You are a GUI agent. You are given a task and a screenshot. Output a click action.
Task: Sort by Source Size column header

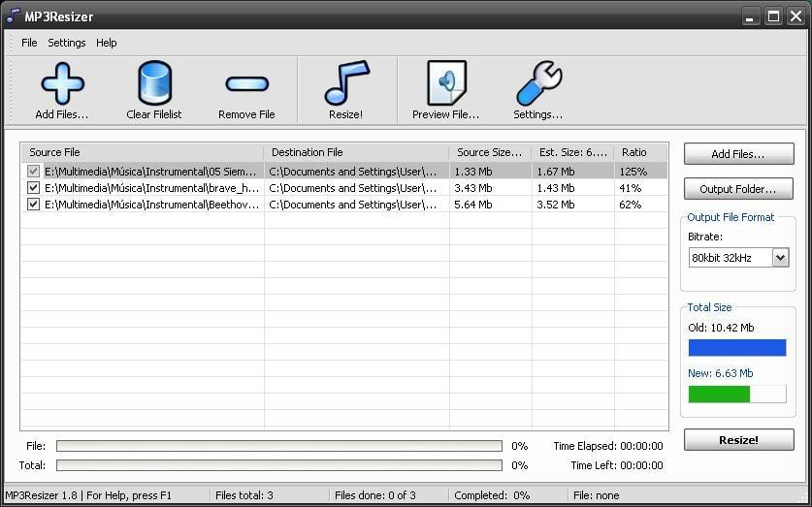point(490,152)
